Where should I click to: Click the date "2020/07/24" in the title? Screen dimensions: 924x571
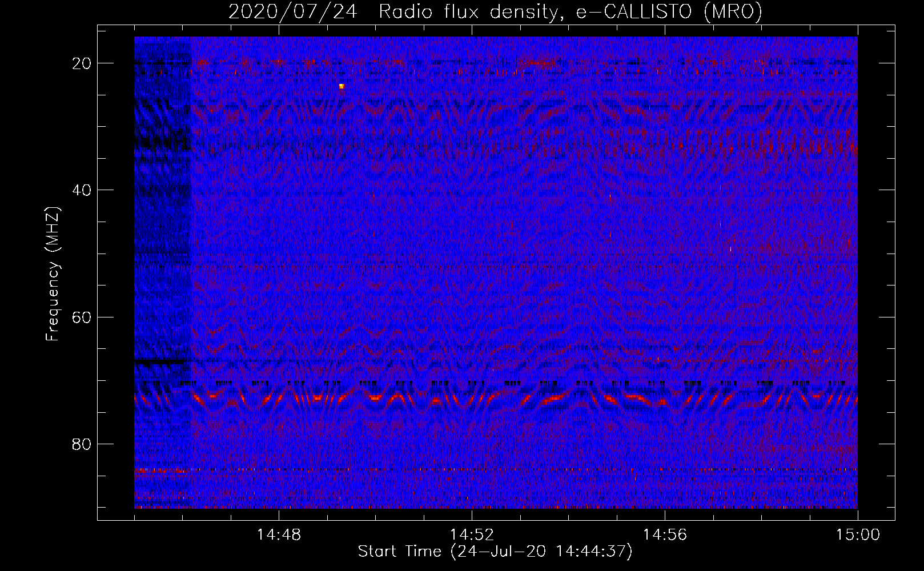click(293, 11)
